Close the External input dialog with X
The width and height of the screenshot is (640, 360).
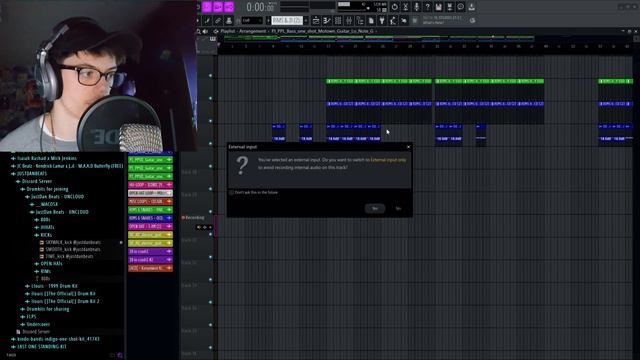click(409, 147)
